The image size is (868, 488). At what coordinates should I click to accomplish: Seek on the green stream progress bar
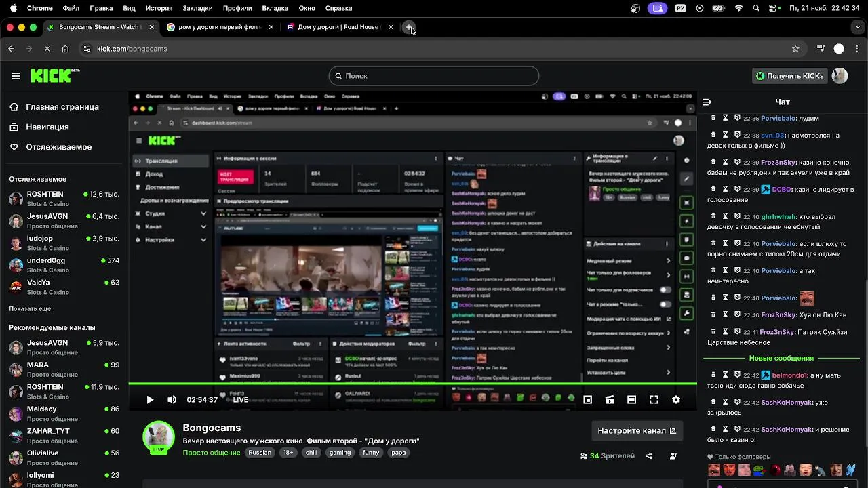(x=412, y=384)
